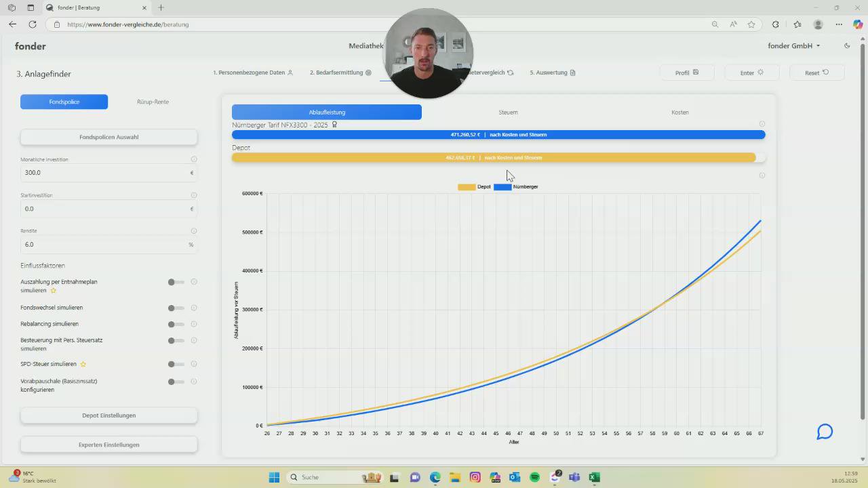Toggle Depot series in chart legend
868x488 pixels.
pos(474,186)
